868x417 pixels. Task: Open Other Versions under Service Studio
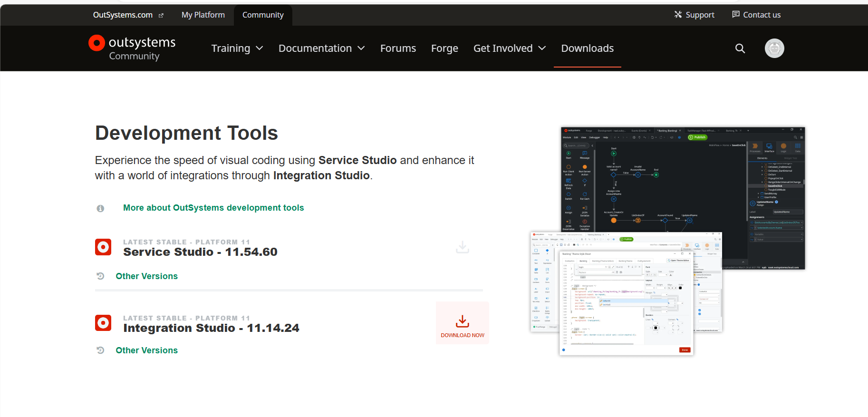coord(147,276)
